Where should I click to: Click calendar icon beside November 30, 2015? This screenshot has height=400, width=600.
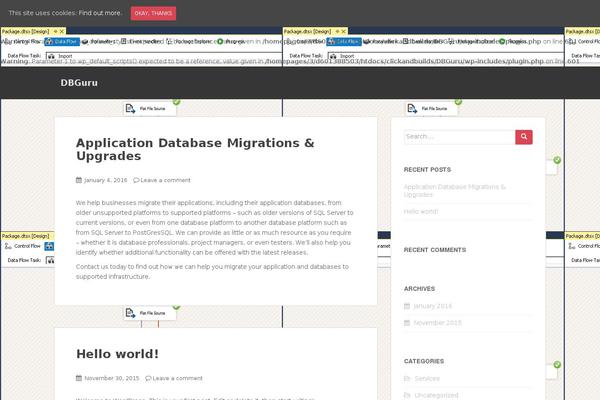(x=79, y=379)
